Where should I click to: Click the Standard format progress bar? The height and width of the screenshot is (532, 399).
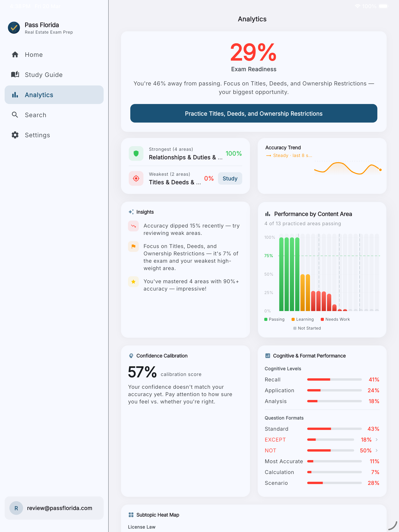point(334,429)
